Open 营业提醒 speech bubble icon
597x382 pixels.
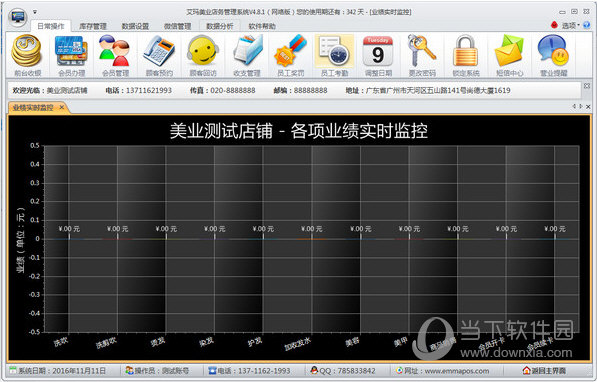(x=553, y=56)
